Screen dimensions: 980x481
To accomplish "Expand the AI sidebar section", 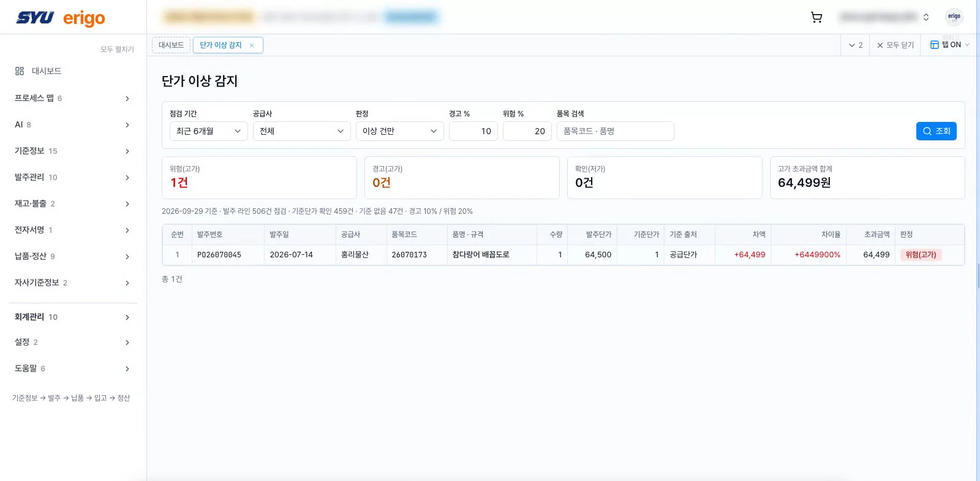I will click(x=73, y=124).
